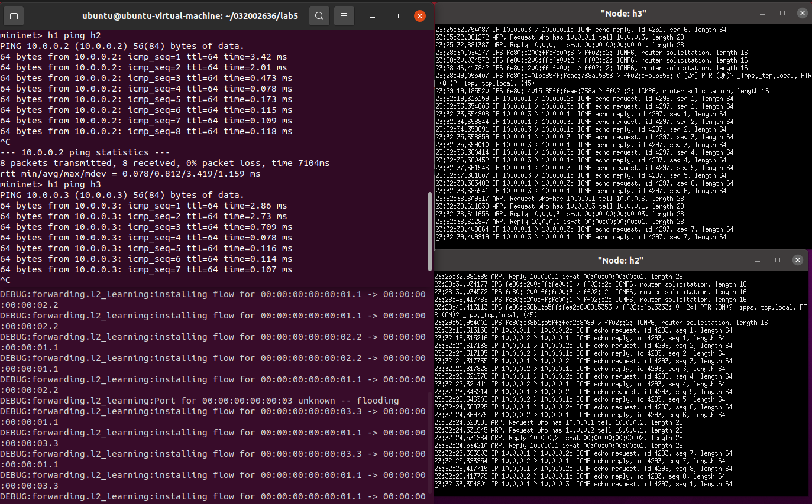The width and height of the screenshot is (812, 504).
Task: Click the "mininet> h1 ping h2" command line
Action: tap(50, 35)
